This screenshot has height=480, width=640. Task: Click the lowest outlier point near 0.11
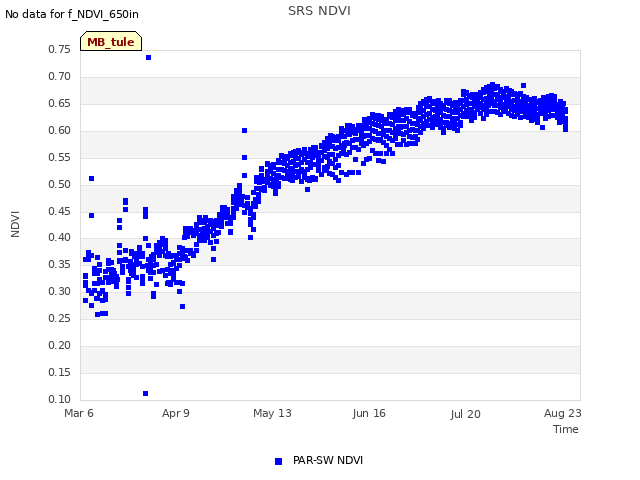pyautogui.click(x=145, y=393)
